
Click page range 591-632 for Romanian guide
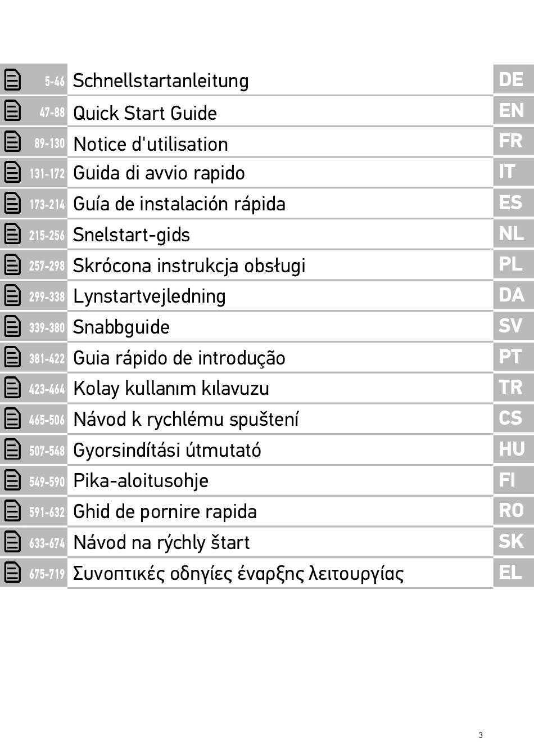pyautogui.click(x=47, y=512)
